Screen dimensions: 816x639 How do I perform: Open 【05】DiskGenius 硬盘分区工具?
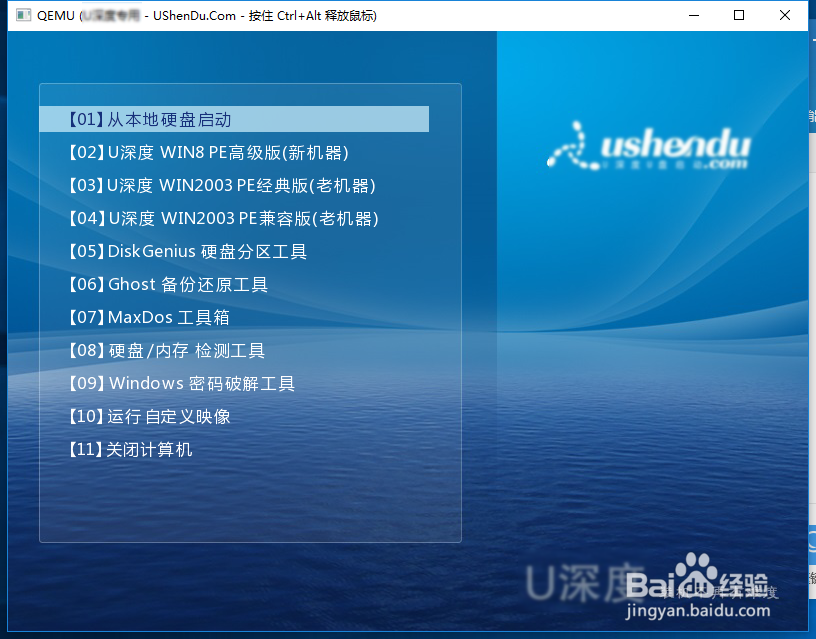pos(188,251)
